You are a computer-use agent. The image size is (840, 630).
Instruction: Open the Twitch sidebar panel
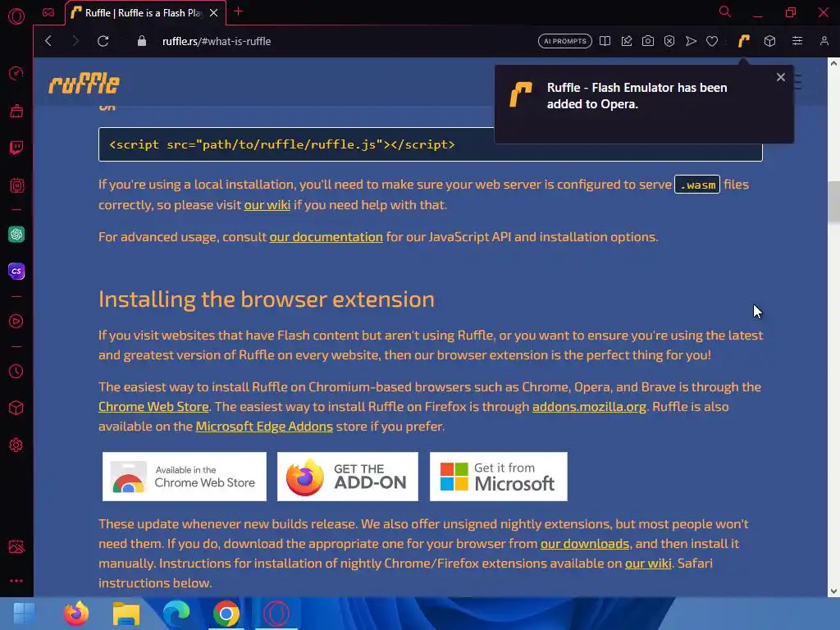(x=16, y=148)
